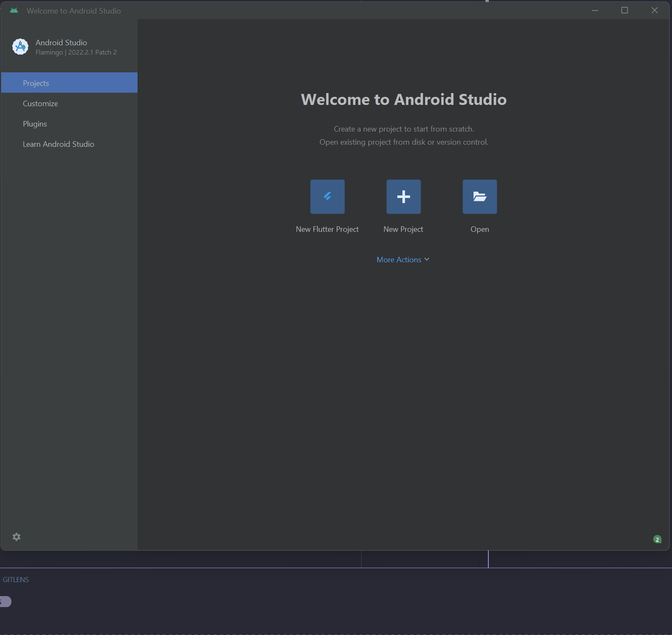Click the New Flutter Project icon tile
This screenshot has width=672, height=635.
tap(327, 197)
